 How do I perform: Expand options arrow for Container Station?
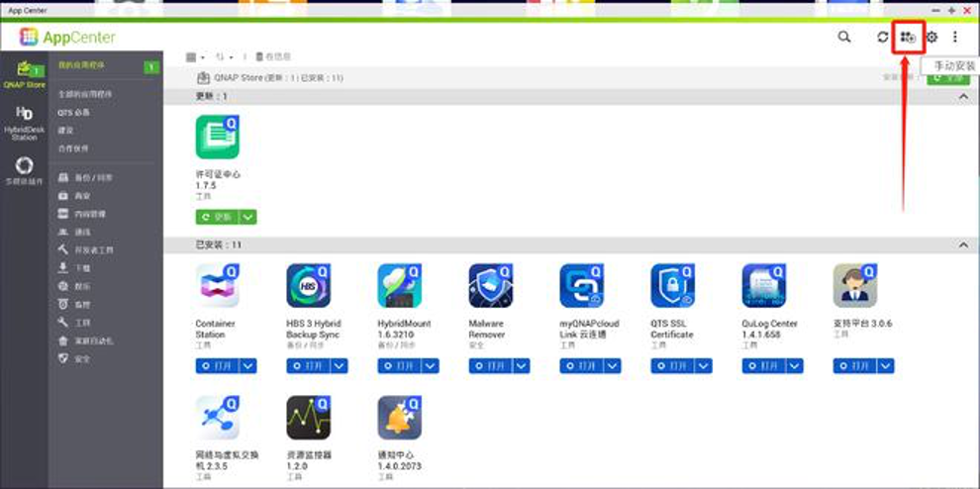pyautogui.click(x=248, y=366)
